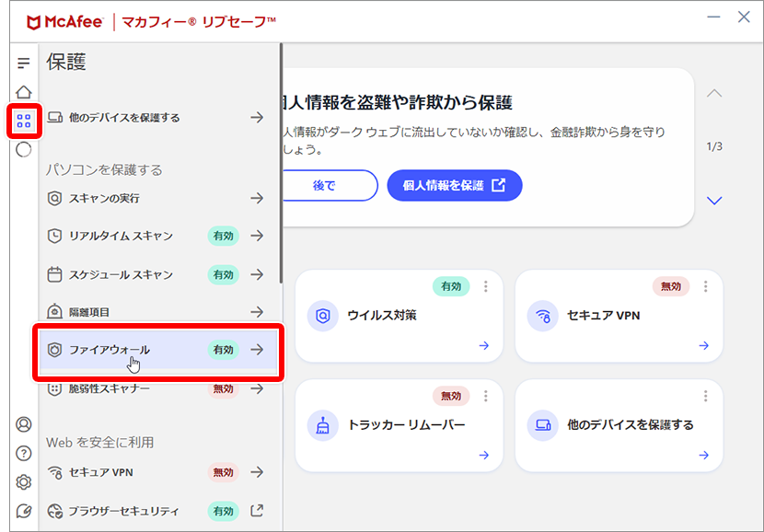
Task: Click globe shield icon beside ブラウザーセキュリティ
Action: tap(54, 511)
